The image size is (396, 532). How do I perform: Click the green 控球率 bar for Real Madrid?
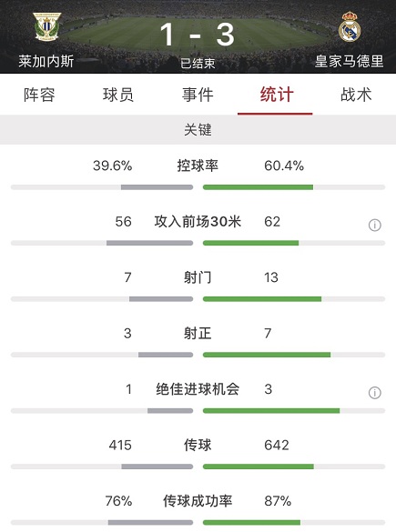[259, 187]
